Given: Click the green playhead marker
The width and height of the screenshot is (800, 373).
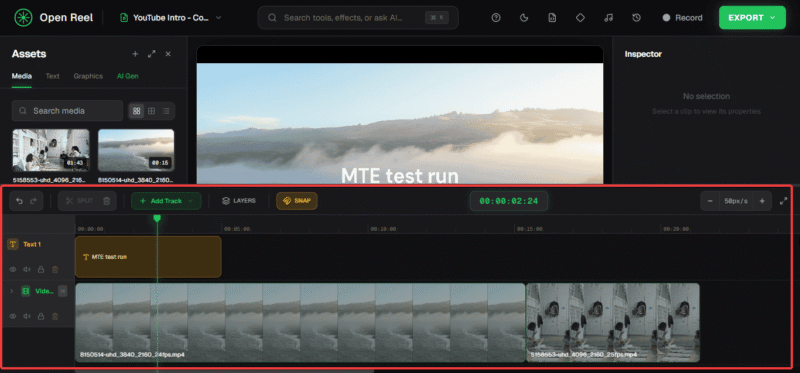Looking at the screenshot, I should [x=157, y=218].
